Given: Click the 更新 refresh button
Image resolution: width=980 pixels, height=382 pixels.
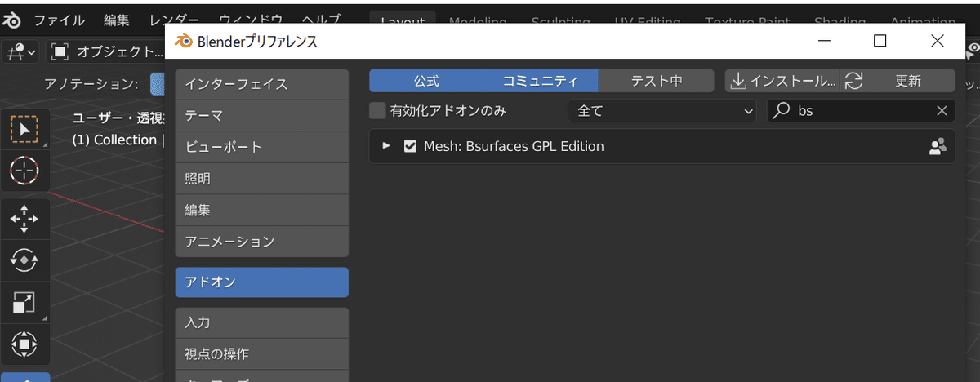Looking at the screenshot, I should click(x=898, y=81).
